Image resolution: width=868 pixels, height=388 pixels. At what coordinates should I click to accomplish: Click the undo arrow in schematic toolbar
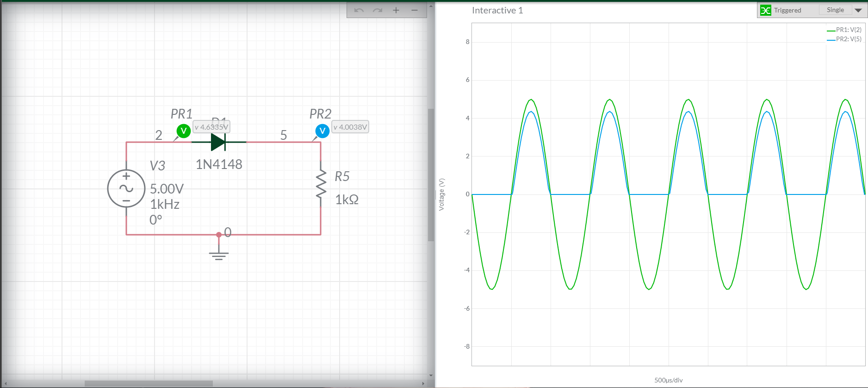point(359,10)
